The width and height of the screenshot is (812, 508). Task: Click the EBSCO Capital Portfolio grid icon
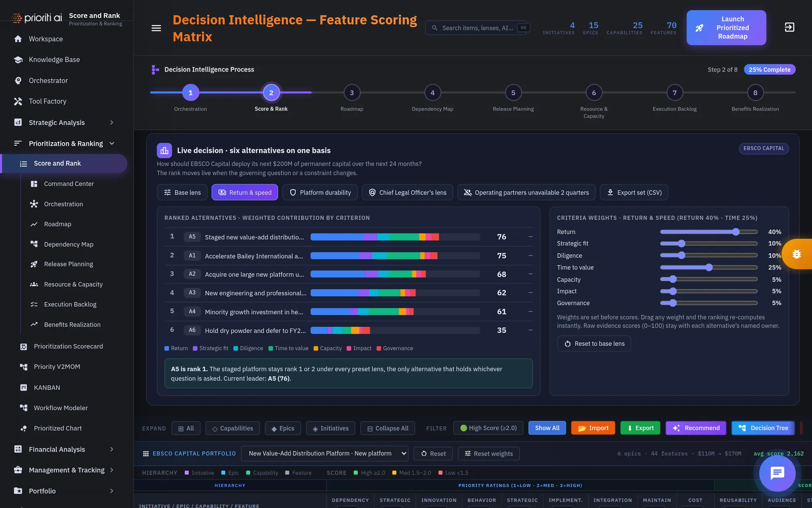(x=146, y=454)
